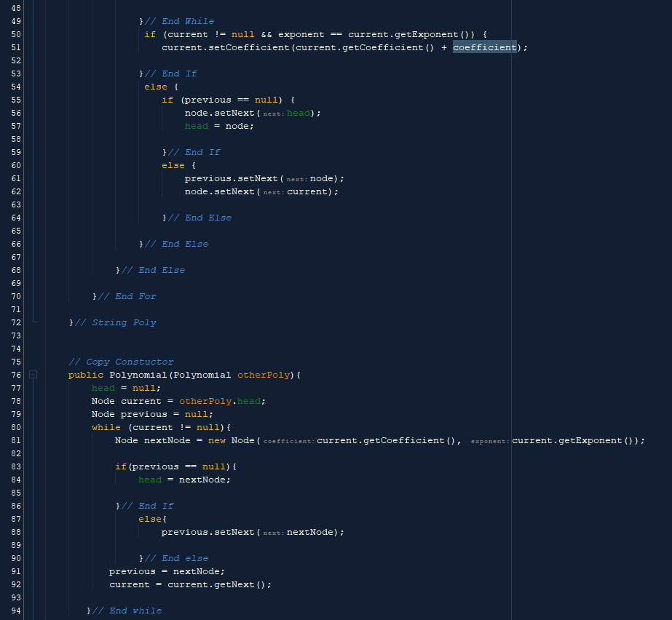
Task: Click line number 94 in the gutter
Action: (x=16, y=611)
